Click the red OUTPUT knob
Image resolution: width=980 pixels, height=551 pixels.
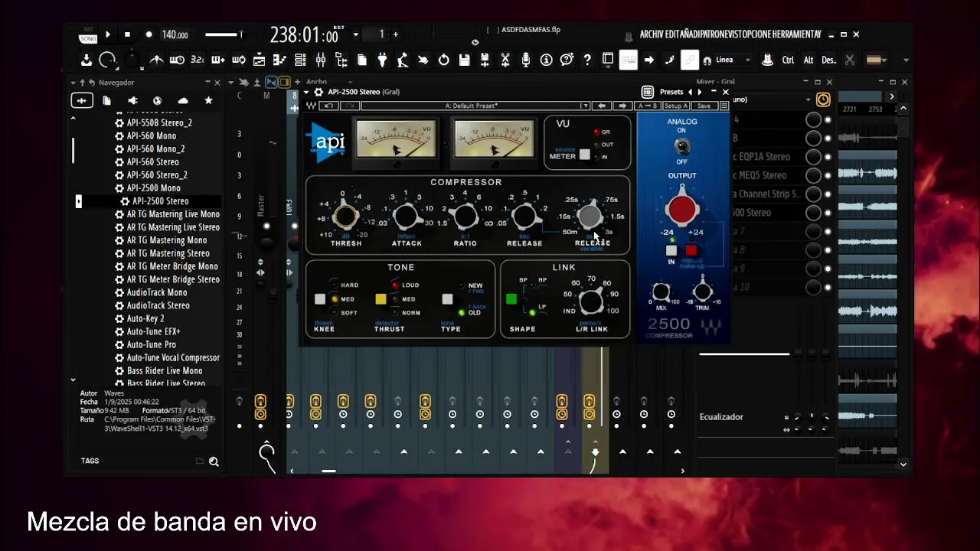682,209
